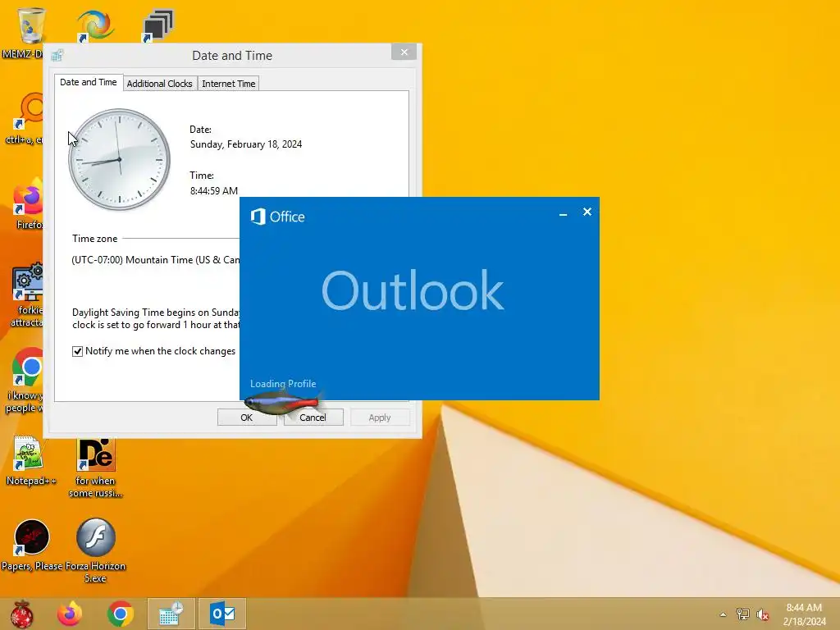Switch to the Date and Time tab
The image size is (840, 630).
click(x=89, y=82)
